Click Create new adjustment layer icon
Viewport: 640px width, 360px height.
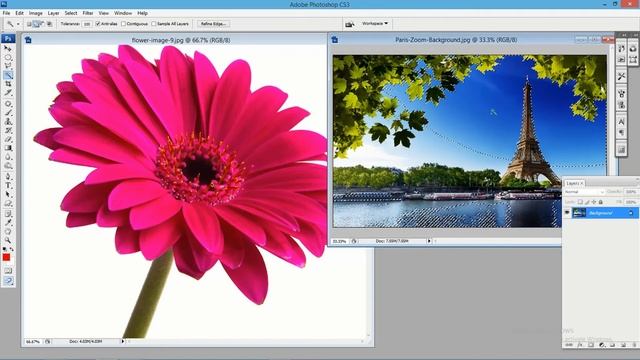click(x=602, y=345)
